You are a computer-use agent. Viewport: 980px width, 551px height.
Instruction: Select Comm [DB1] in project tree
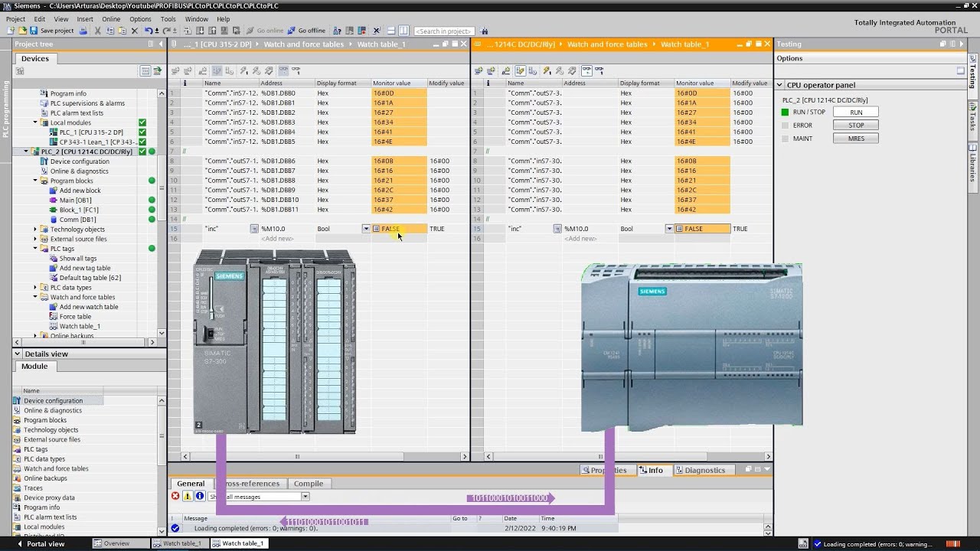[77, 220]
